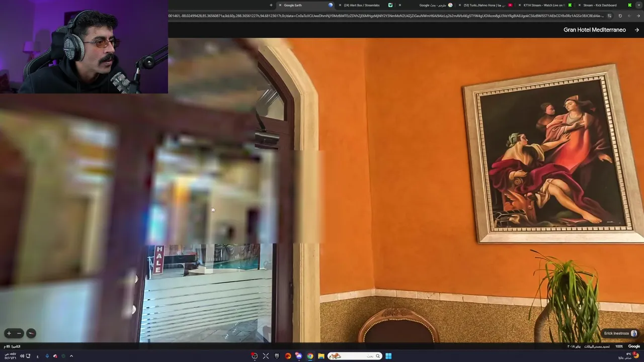Open File Explorer from the taskbar

[x=321, y=356]
